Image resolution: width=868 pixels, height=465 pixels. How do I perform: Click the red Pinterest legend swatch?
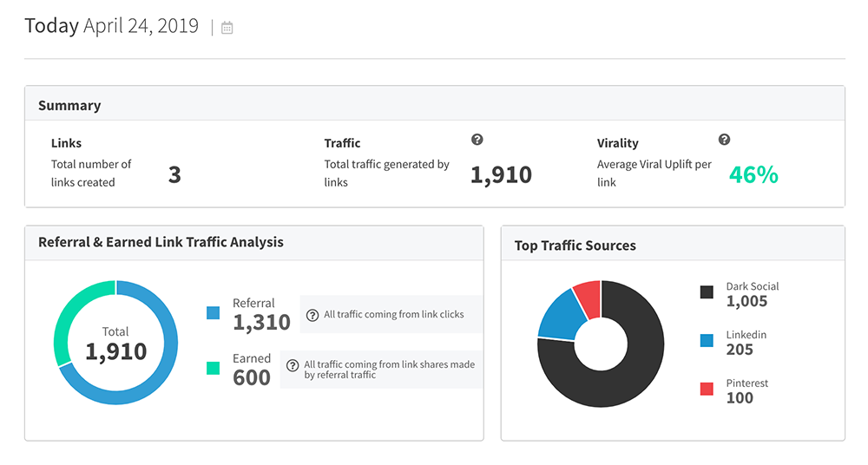coord(707,389)
